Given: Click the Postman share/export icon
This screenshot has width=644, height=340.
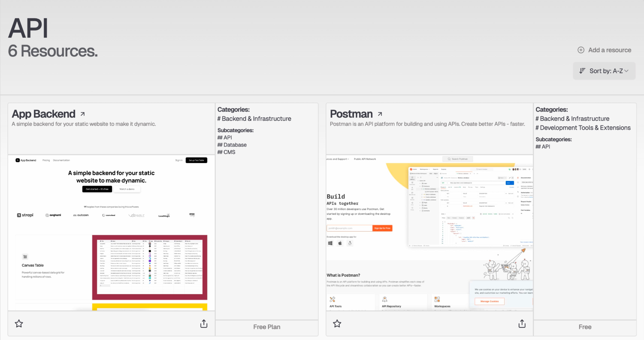Looking at the screenshot, I should point(522,323).
